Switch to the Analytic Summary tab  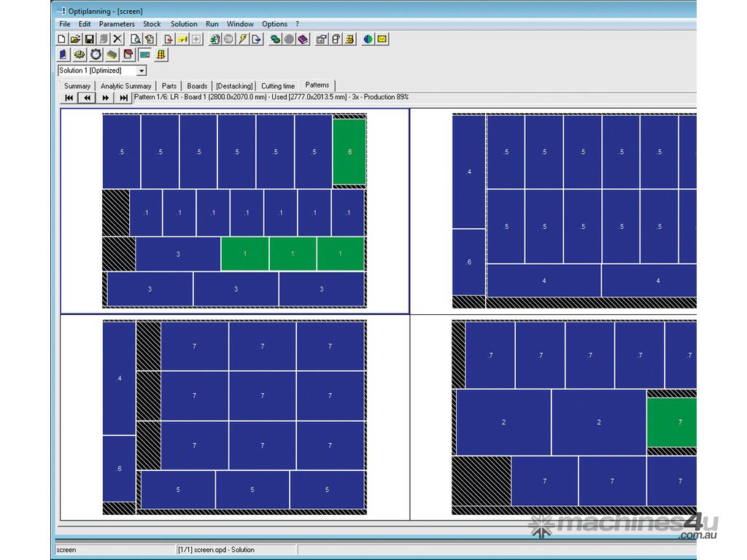coord(125,86)
